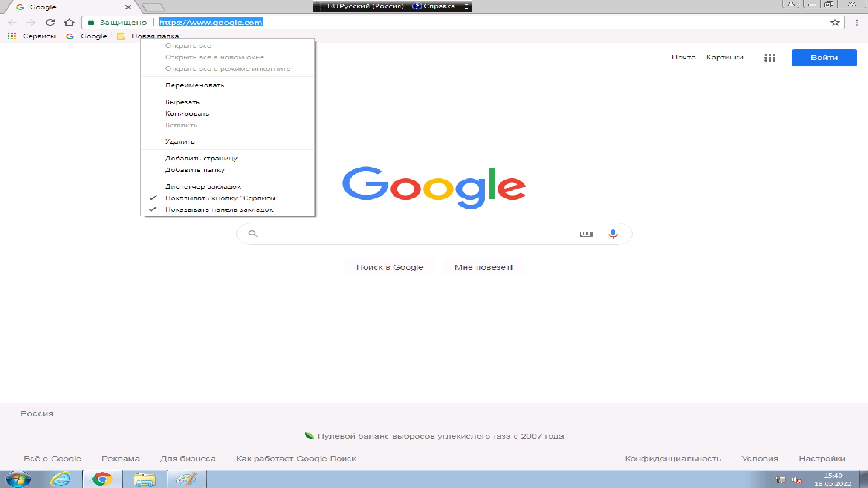Image resolution: width=868 pixels, height=488 pixels.
Task: Select Переименовать in context menu
Action: pyautogui.click(x=194, y=85)
